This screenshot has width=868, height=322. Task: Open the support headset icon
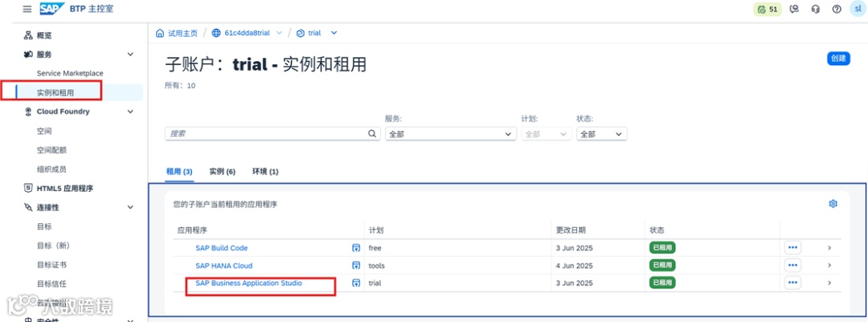click(815, 10)
